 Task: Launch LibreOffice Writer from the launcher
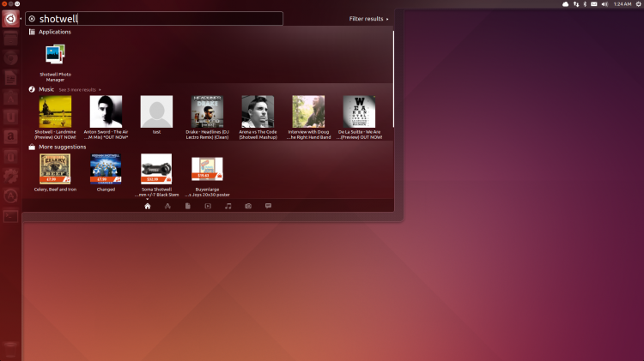[10, 78]
